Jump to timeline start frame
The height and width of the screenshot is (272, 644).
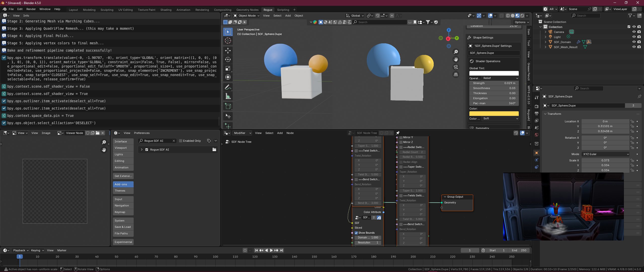tap(256, 250)
